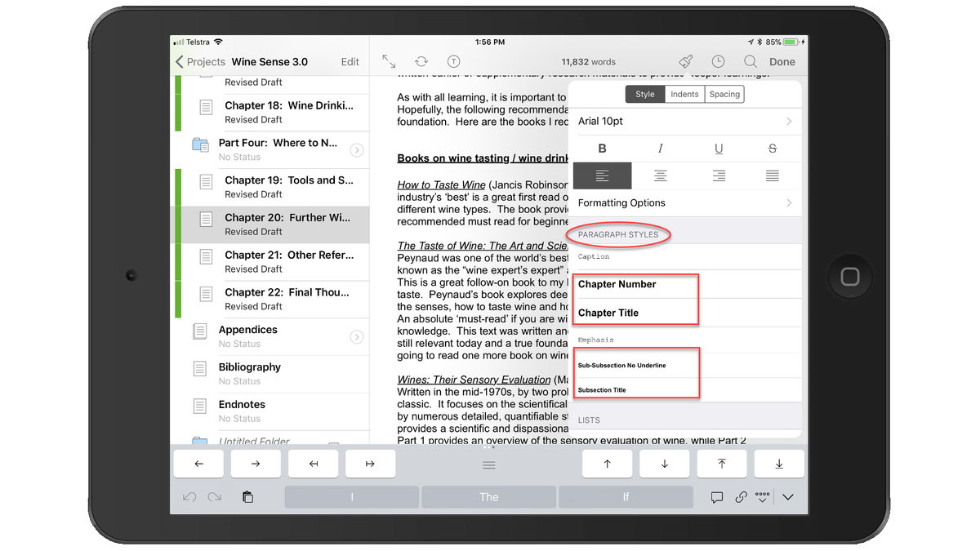Select right text alignment
Viewport: 980px width, 551px height.
click(719, 176)
